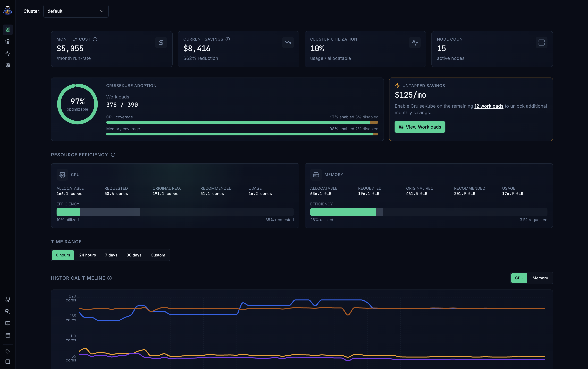Select the 30 days time range tab
This screenshot has width=588, height=369.
[x=134, y=255]
